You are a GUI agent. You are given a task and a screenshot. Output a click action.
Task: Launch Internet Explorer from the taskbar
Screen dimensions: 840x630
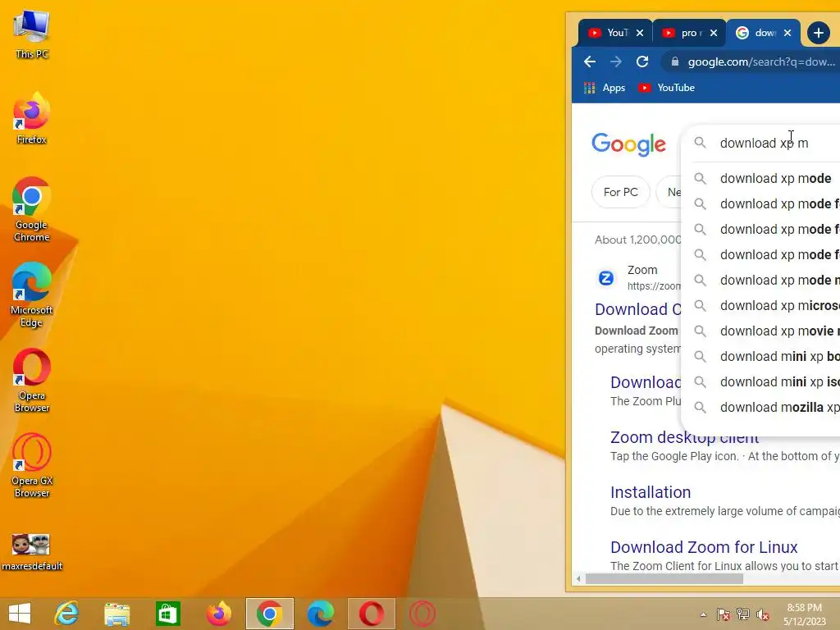[66, 614]
